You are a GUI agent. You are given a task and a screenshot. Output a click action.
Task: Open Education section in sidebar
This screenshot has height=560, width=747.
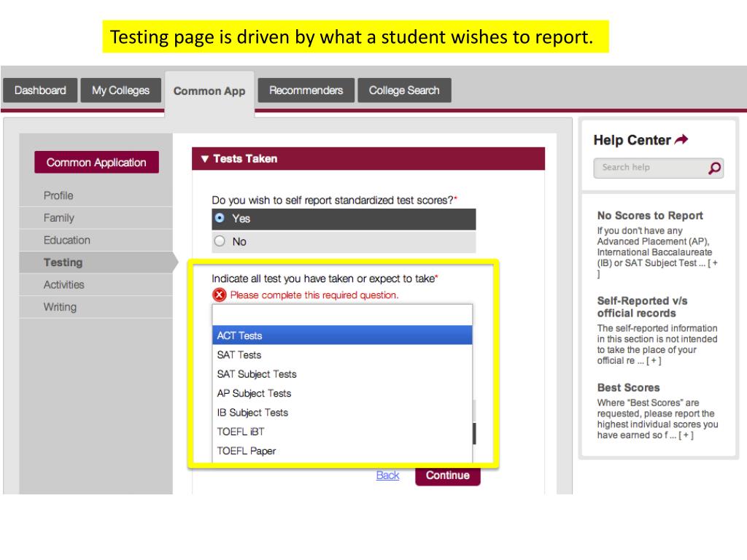pyautogui.click(x=96, y=241)
